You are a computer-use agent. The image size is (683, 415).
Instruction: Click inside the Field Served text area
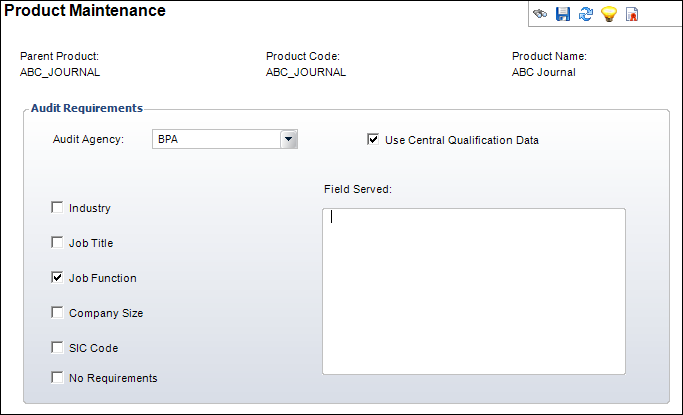pos(473,290)
